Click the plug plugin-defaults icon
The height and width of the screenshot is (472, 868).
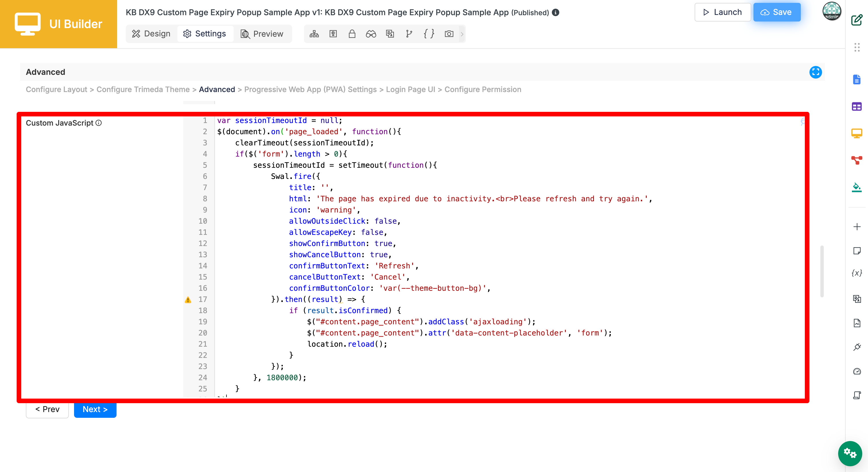857,347
